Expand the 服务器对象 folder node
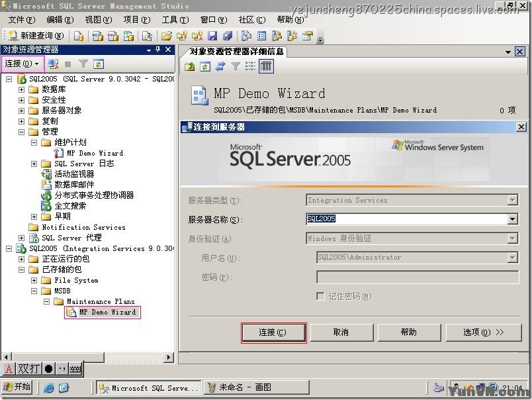 coord(21,111)
